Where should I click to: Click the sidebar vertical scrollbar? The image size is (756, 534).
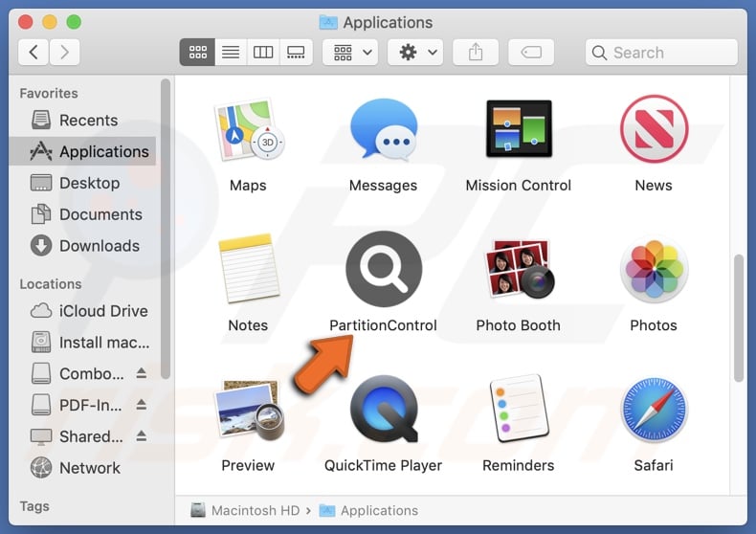click(x=166, y=229)
